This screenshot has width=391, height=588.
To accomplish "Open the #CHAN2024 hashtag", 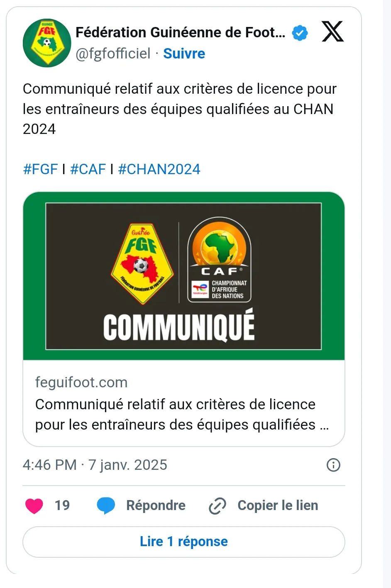I will tap(159, 169).
